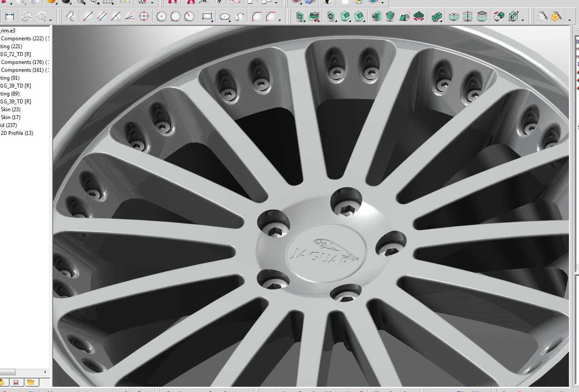
Task: Click the magic wand yellow cube icon
Action: click(x=556, y=17)
